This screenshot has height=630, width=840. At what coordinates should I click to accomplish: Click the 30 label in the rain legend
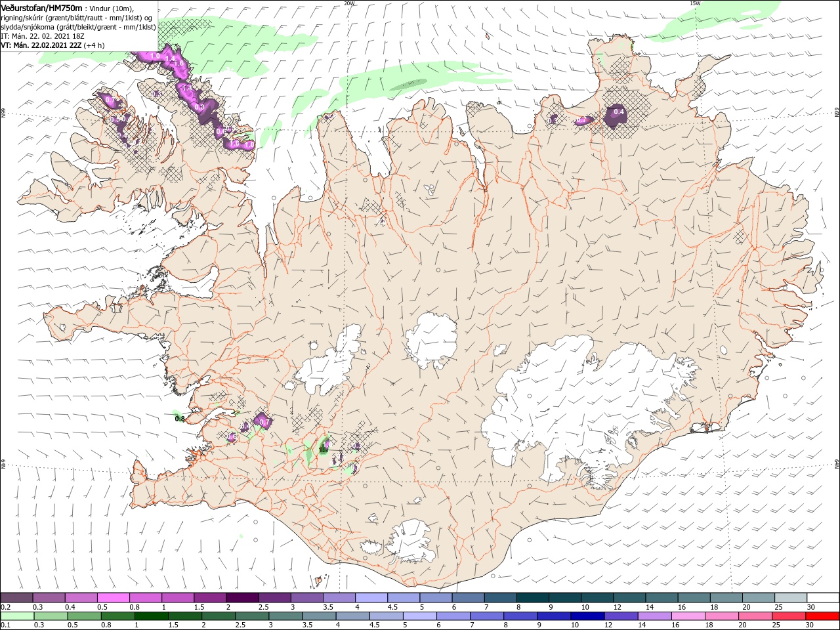click(810, 625)
